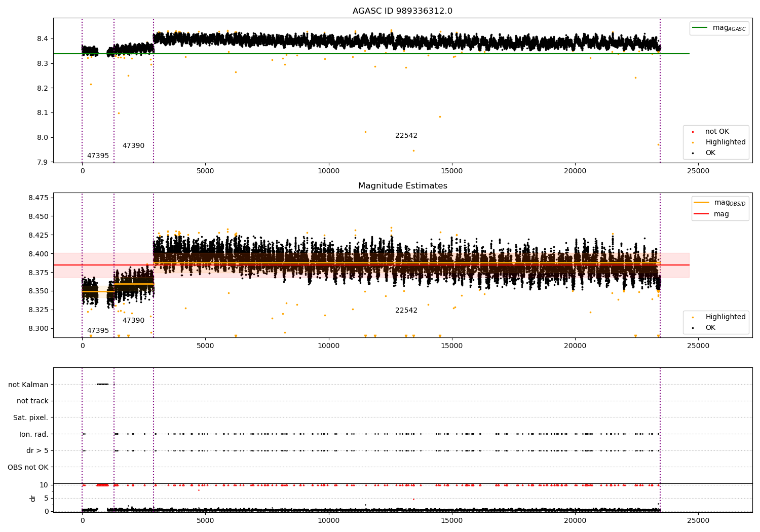Image resolution: width=760 pixels, height=532 pixels.
Task: Click OBSID label 22542 in top plot
Action: click(406, 136)
